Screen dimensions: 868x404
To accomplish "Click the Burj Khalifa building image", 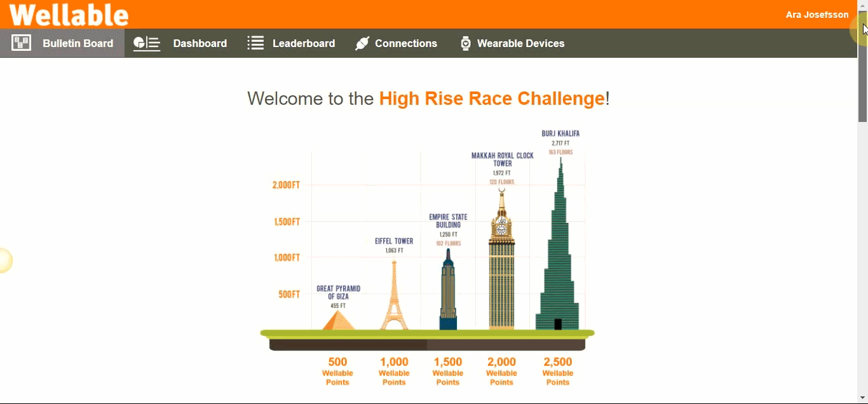I will pyautogui.click(x=557, y=244).
